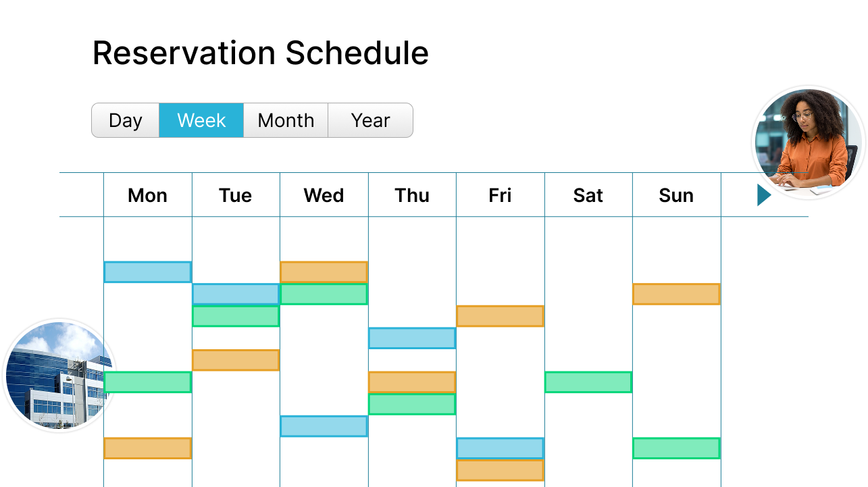Image resolution: width=868 pixels, height=487 pixels.
Task: Select Wednesday's blue reservation block
Action: [x=324, y=426]
